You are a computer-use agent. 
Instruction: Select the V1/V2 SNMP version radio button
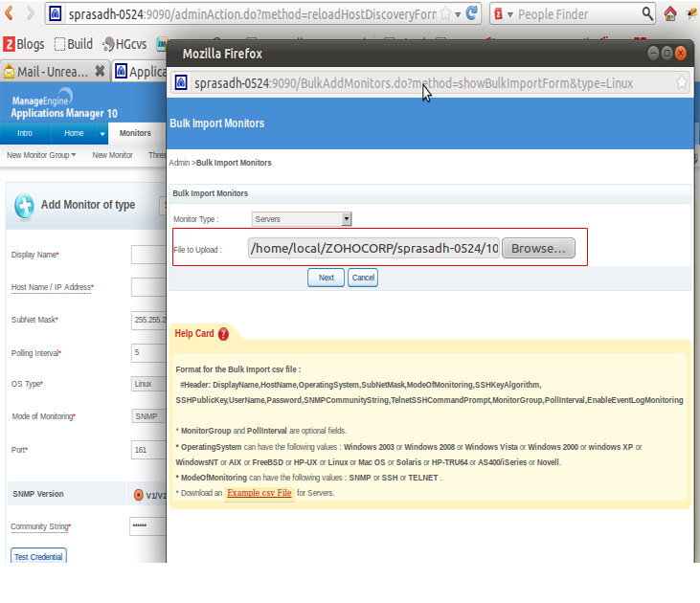point(139,495)
